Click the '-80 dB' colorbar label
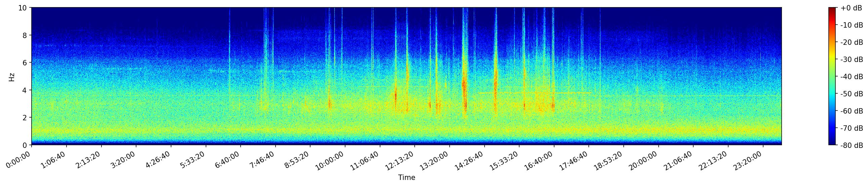868x186 pixels. click(852, 146)
